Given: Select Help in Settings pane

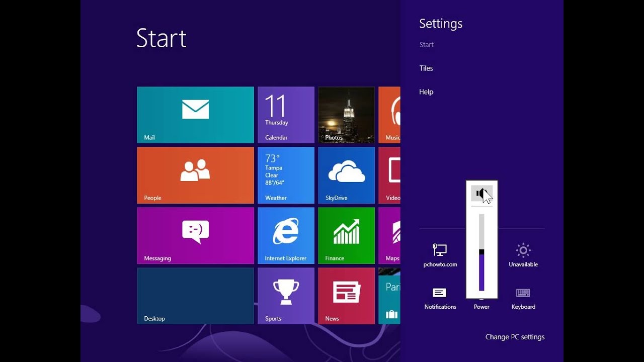Looking at the screenshot, I should [x=426, y=92].
